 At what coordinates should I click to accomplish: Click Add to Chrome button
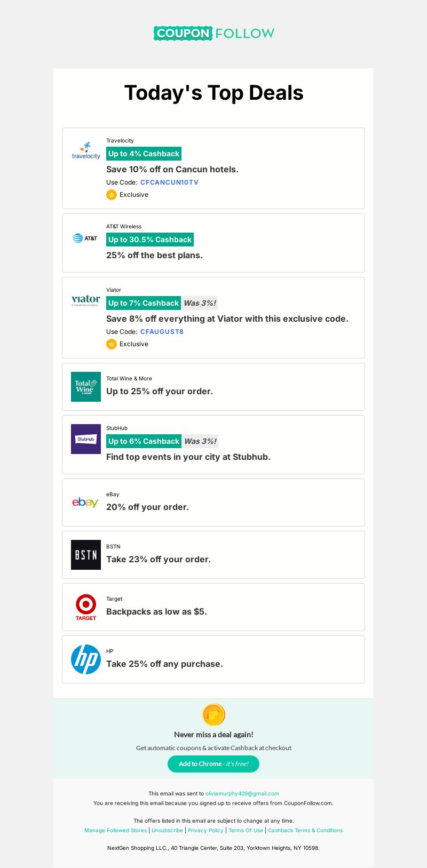click(x=213, y=764)
